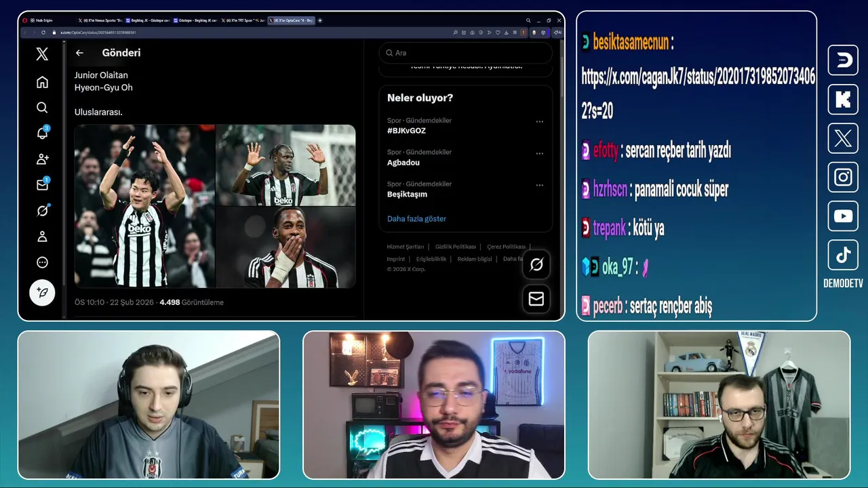Screen dimensions: 868x488
Task: Click the ÖS 10:10 · 22 Şub 2026 timestamp
Action: pos(115,302)
